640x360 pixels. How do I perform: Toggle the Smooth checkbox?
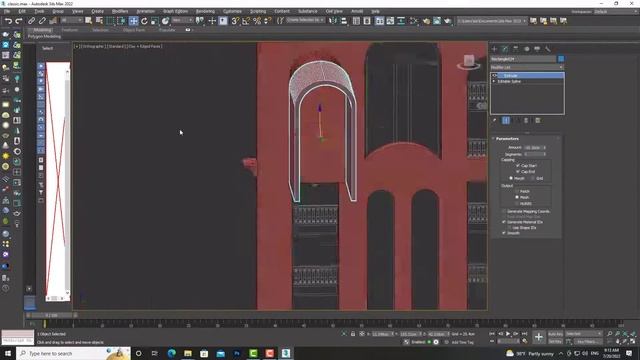[504, 233]
